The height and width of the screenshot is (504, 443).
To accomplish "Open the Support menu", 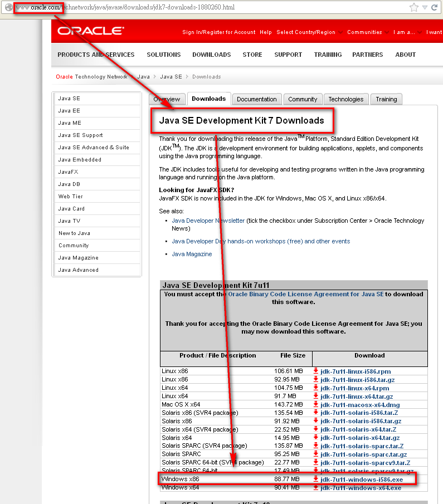I will pos(288,55).
